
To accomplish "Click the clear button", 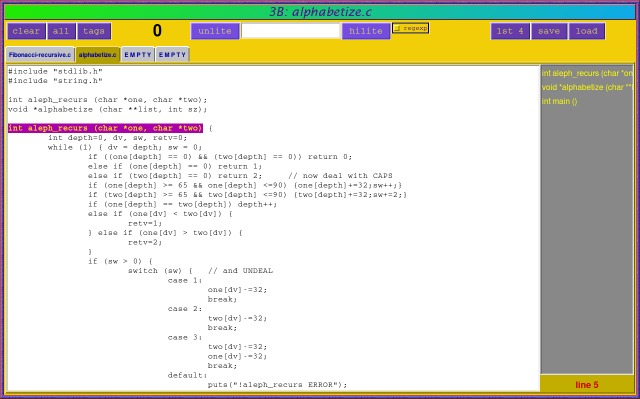I will coord(26,31).
